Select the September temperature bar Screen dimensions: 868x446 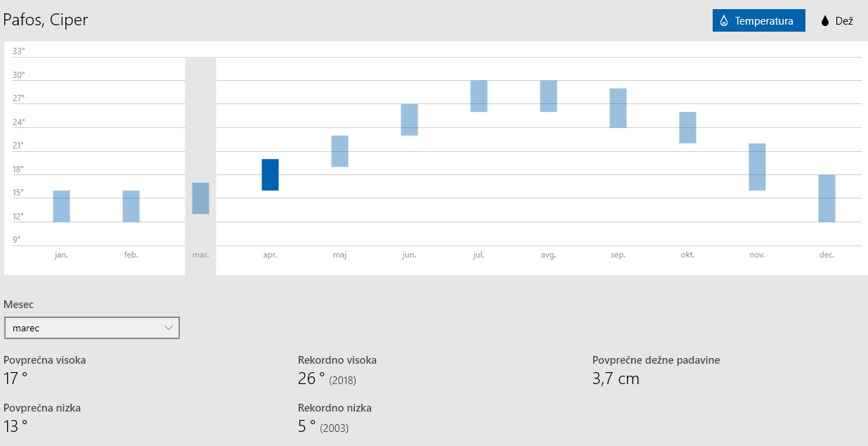(618, 108)
